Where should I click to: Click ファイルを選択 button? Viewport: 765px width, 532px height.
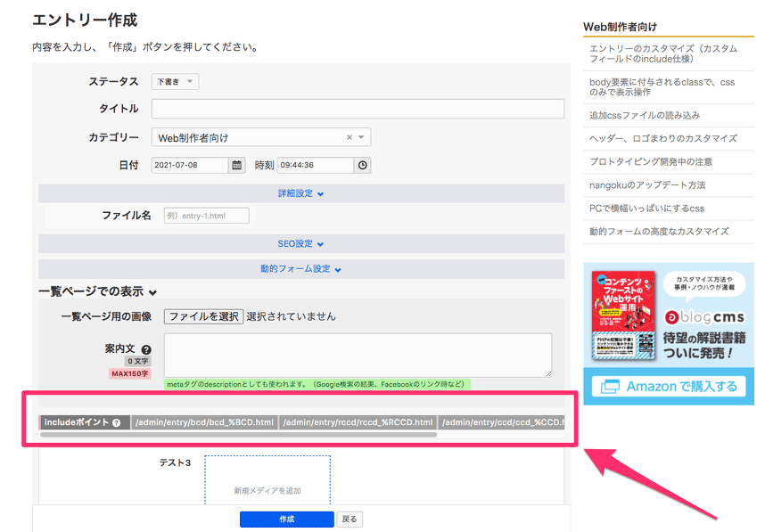pos(204,316)
